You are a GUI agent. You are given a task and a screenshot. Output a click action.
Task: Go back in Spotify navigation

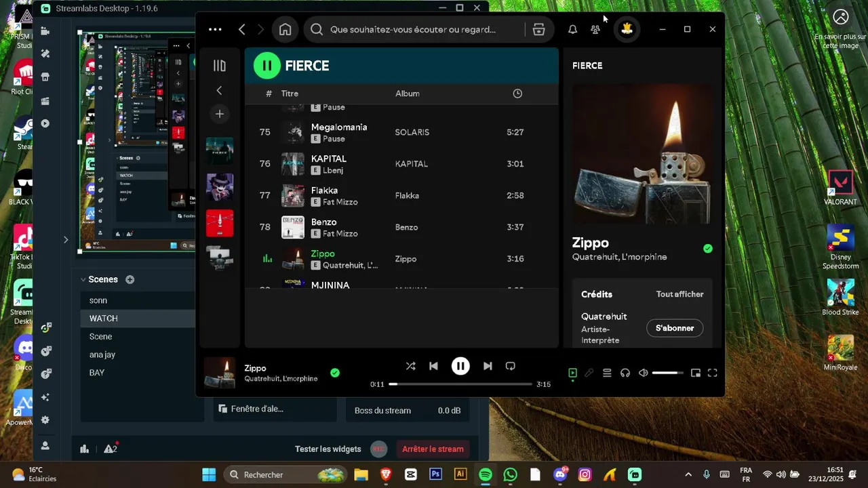242,29
